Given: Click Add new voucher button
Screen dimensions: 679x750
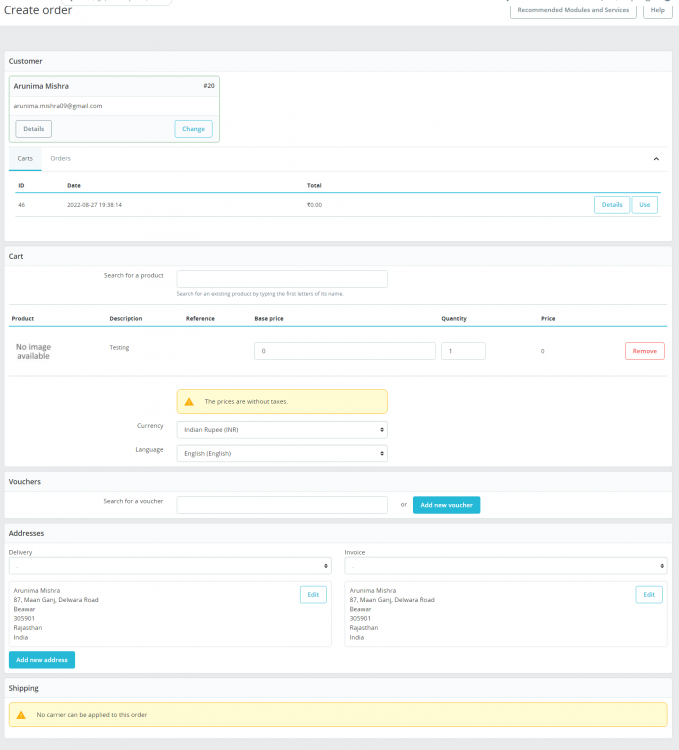Looking at the screenshot, I should 447,505.
